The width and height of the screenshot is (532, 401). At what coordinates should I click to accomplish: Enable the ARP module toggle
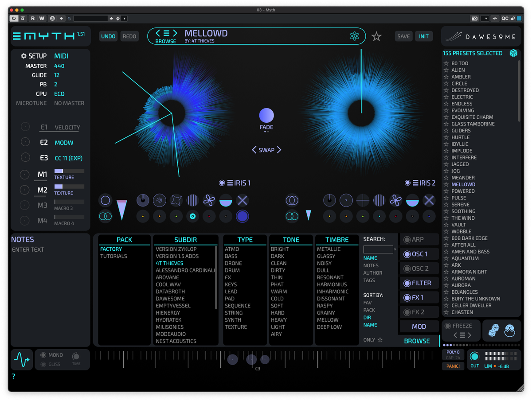pyautogui.click(x=407, y=240)
